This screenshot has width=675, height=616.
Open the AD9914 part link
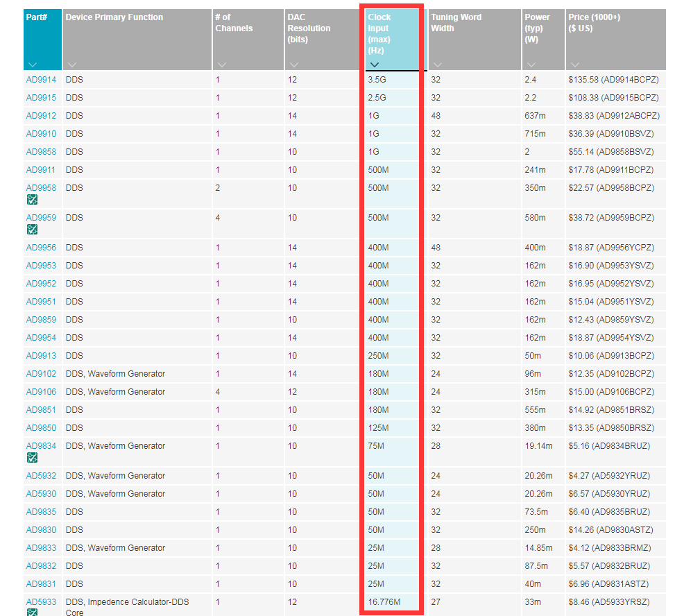(x=42, y=80)
